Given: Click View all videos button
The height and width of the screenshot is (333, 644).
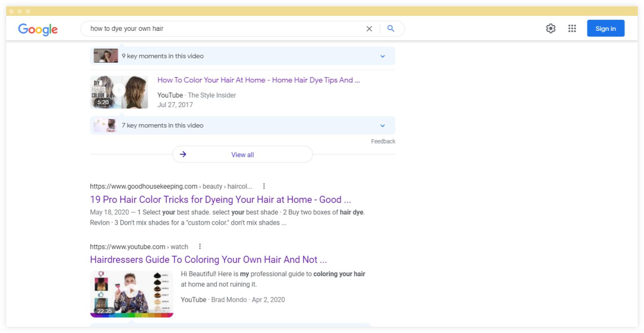Looking at the screenshot, I should coord(243,155).
